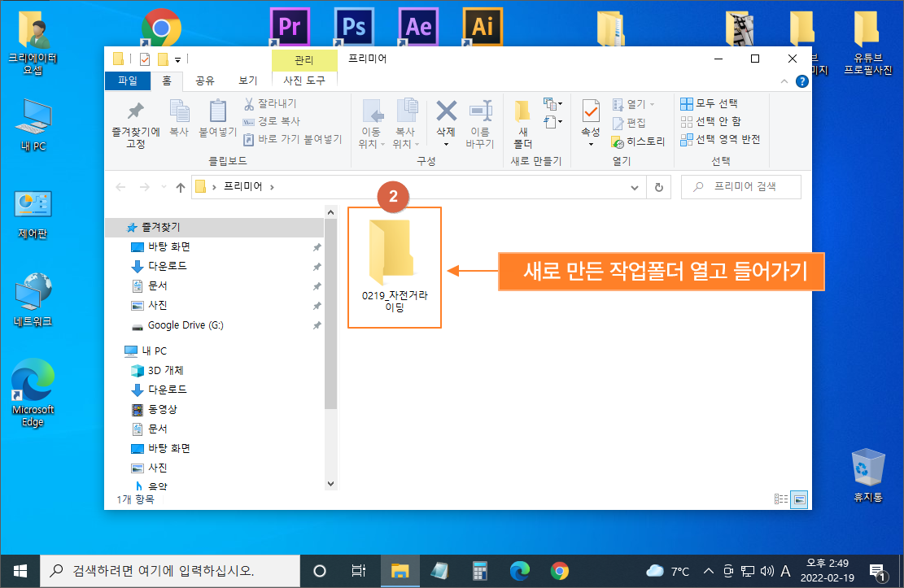The height and width of the screenshot is (588, 904).
Task: Open the Picture Tools (사진 도구) tab
Action: point(304,81)
